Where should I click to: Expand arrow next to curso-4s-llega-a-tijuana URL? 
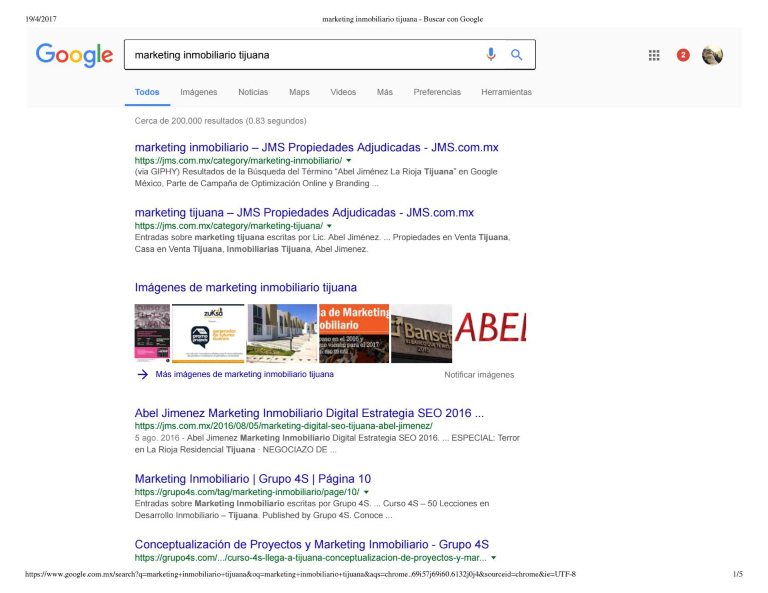tap(494, 558)
